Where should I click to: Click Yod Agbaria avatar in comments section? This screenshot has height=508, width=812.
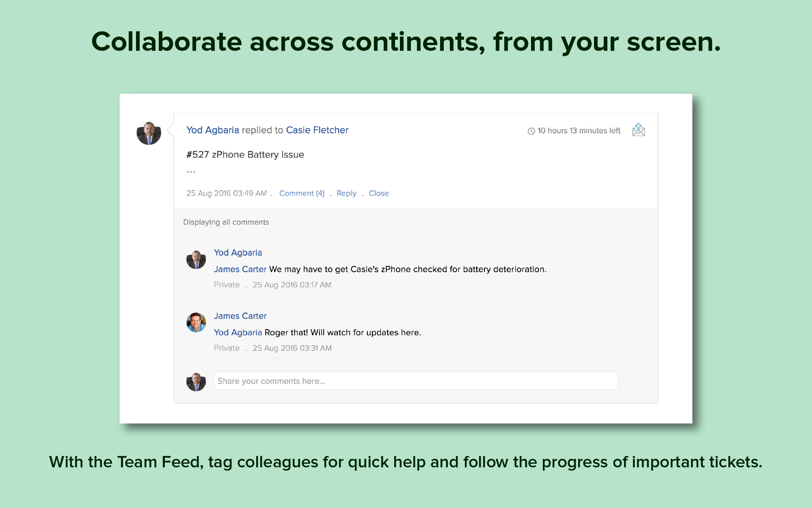point(196,259)
